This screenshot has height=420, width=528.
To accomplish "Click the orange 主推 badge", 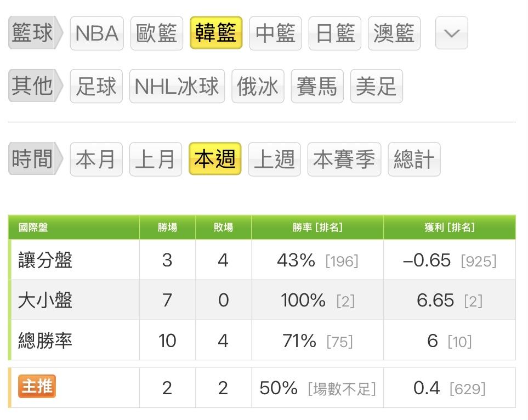I will pyautogui.click(x=37, y=387).
